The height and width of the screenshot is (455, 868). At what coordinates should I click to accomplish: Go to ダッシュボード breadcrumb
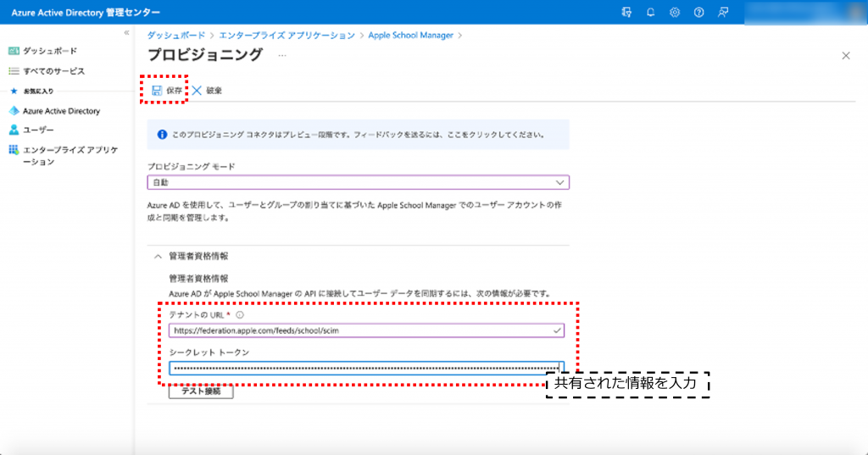click(x=176, y=35)
